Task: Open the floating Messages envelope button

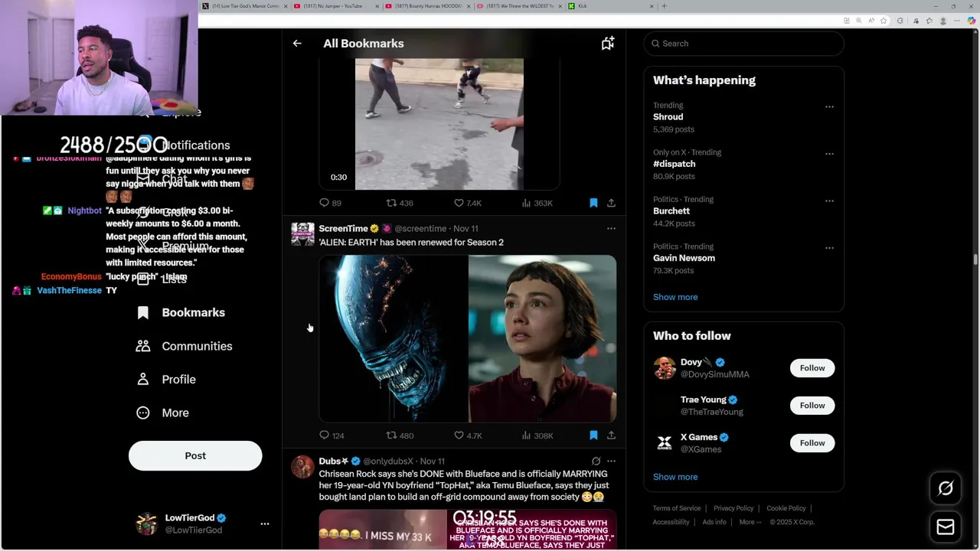Action: [946, 527]
